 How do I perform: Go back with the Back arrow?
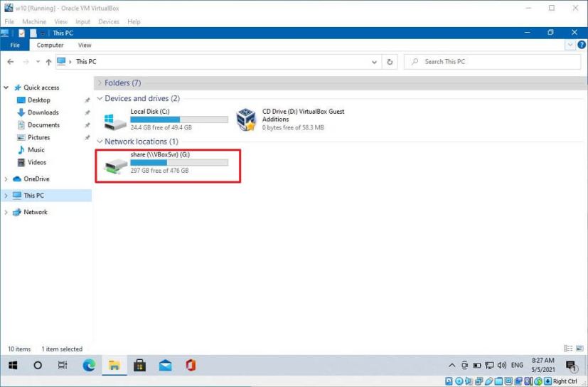point(11,62)
